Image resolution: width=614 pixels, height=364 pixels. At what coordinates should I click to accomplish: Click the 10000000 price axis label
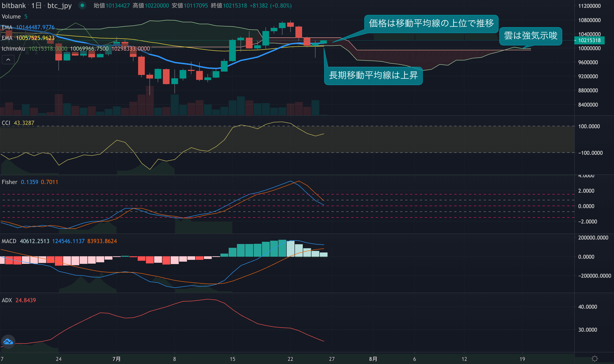point(589,48)
